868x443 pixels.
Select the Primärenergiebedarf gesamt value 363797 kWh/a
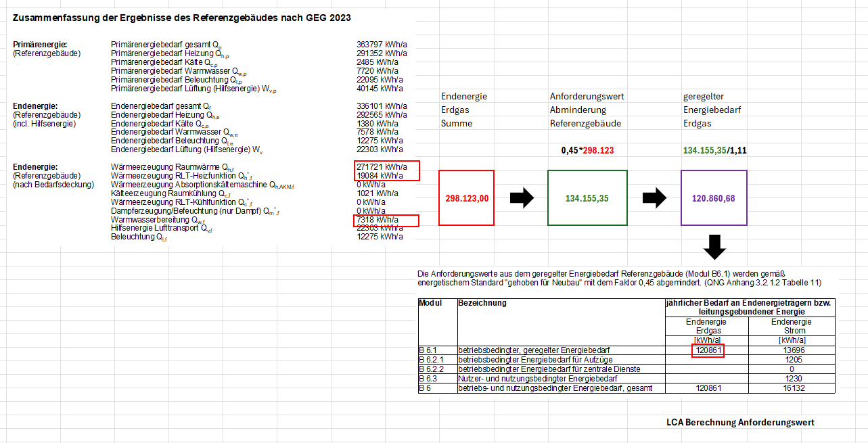pos(382,44)
